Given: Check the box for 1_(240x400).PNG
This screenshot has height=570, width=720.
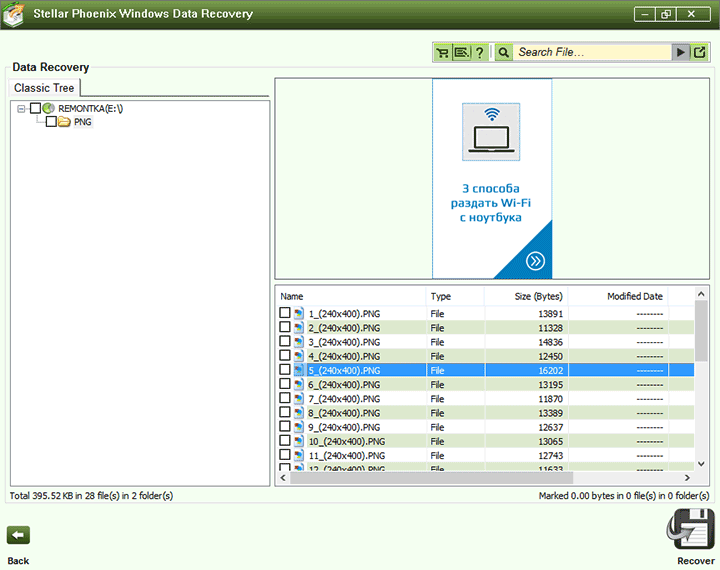Looking at the screenshot, I should click(285, 313).
